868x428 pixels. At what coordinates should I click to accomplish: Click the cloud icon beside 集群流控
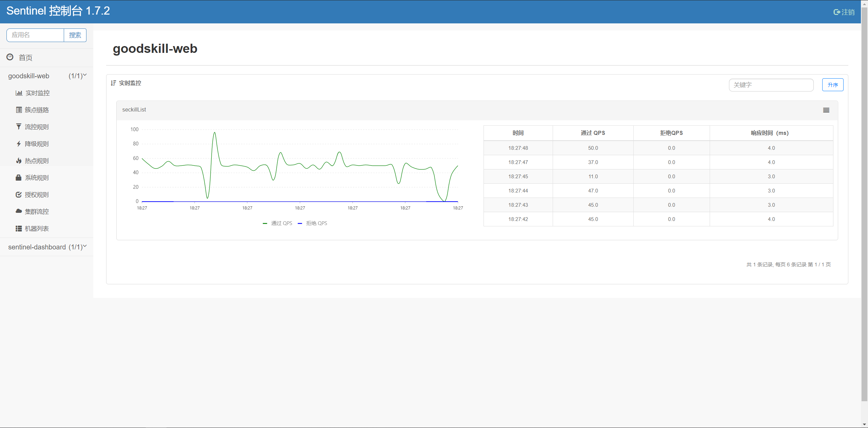(x=19, y=211)
